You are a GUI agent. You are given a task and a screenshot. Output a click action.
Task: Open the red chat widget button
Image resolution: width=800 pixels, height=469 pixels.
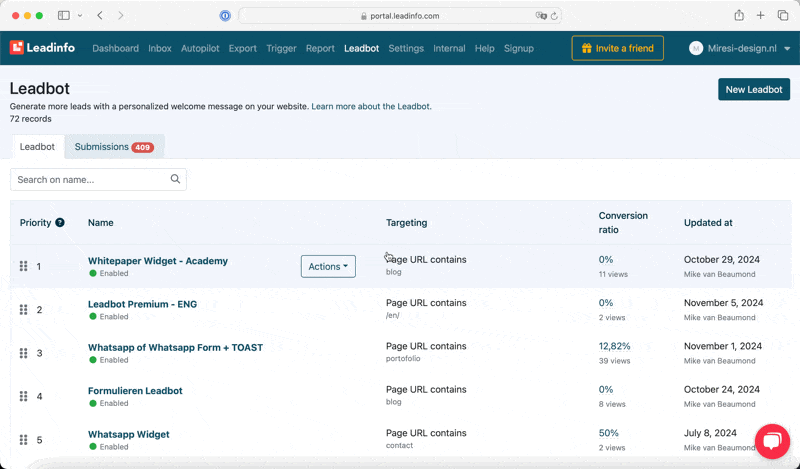pyautogui.click(x=772, y=441)
